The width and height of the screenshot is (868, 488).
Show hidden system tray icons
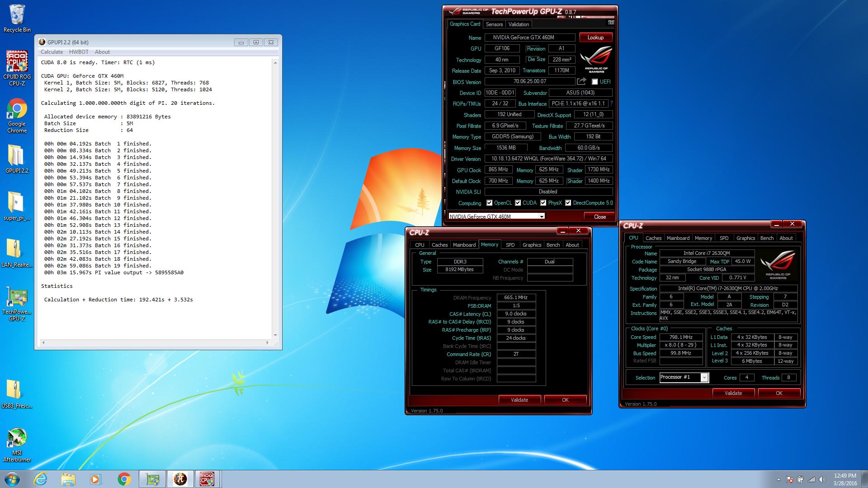[x=778, y=479]
